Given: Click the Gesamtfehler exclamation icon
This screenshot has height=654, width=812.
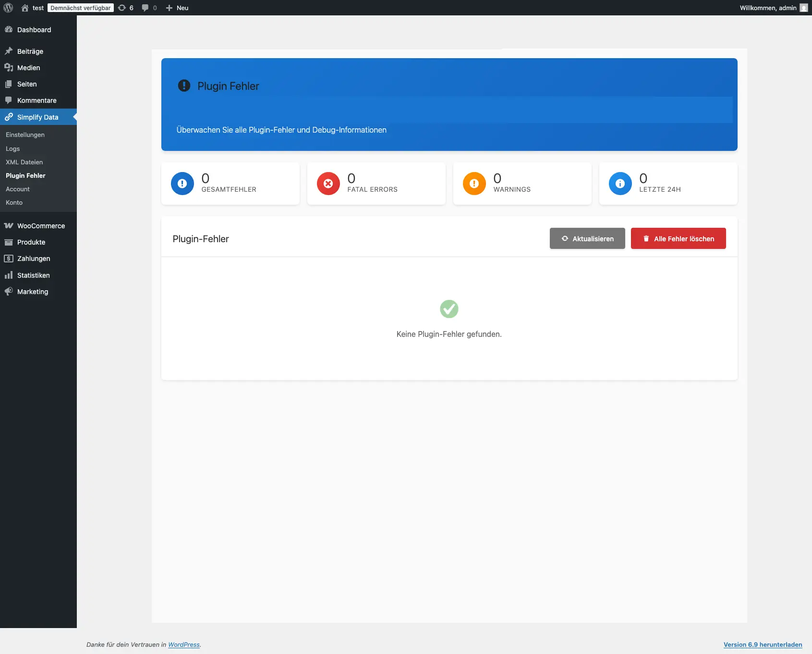Looking at the screenshot, I should pos(182,184).
